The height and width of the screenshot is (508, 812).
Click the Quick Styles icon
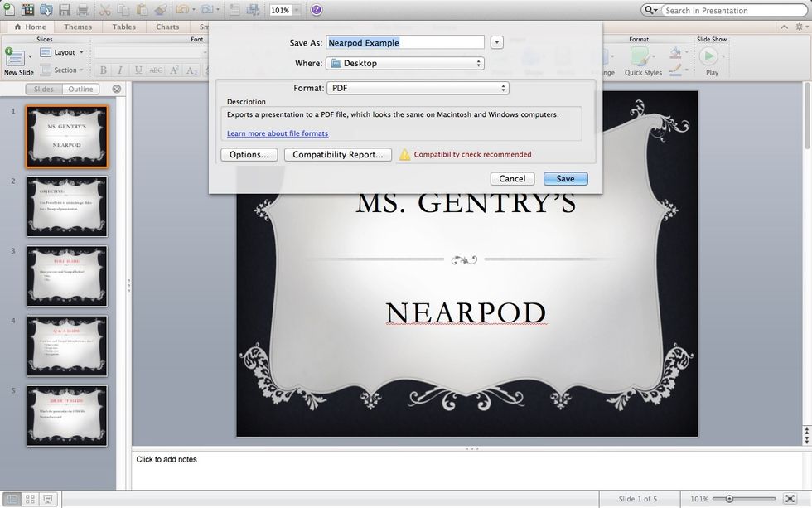pos(640,56)
